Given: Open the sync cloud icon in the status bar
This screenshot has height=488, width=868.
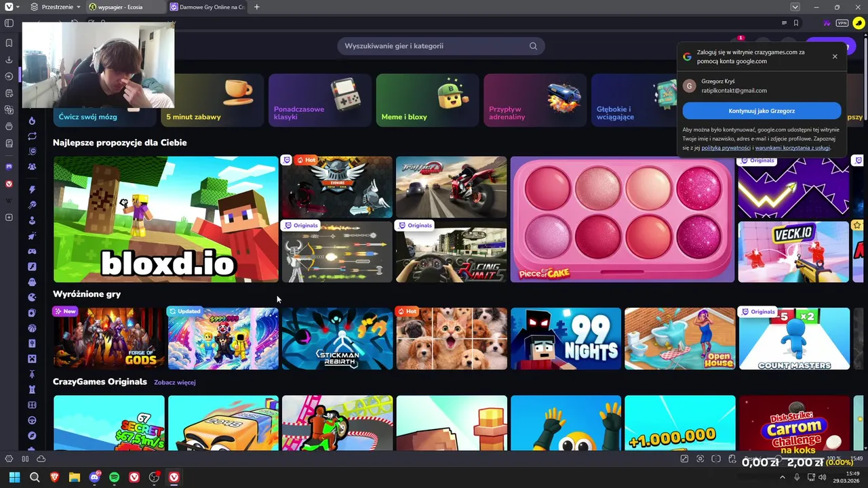Looking at the screenshot, I should pyautogui.click(x=41, y=459).
